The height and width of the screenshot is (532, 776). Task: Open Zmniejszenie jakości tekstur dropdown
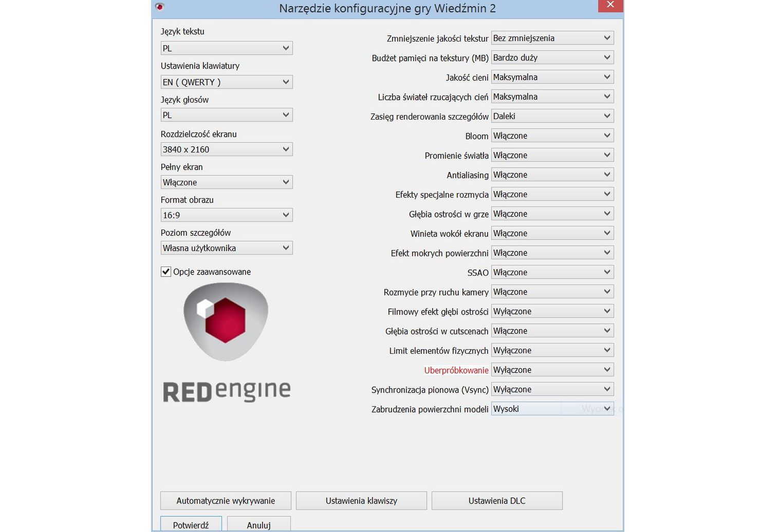(x=552, y=38)
